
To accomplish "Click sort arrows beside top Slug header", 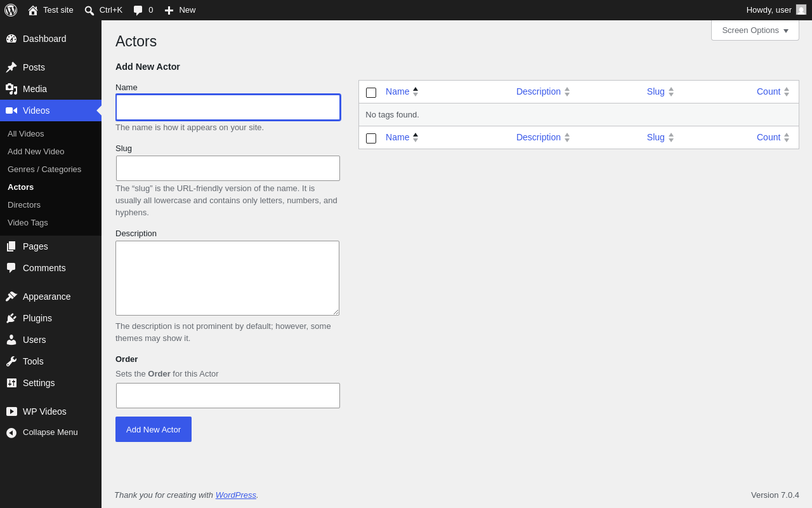I will [671, 92].
